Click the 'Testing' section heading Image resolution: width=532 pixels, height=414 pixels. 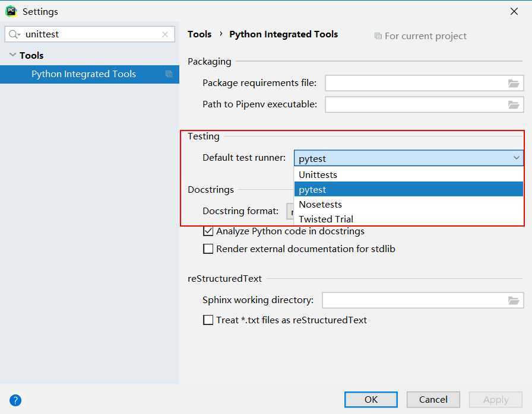click(204, 136)
